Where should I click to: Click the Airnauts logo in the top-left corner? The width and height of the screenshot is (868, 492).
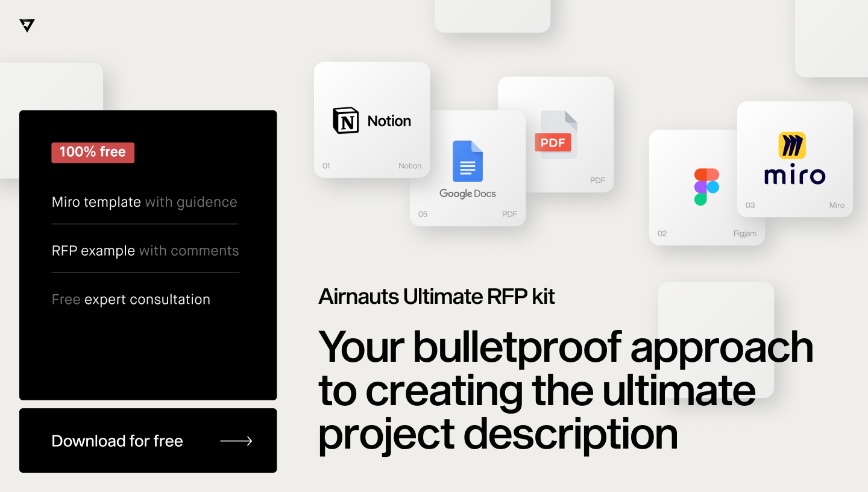pos(27,25)
